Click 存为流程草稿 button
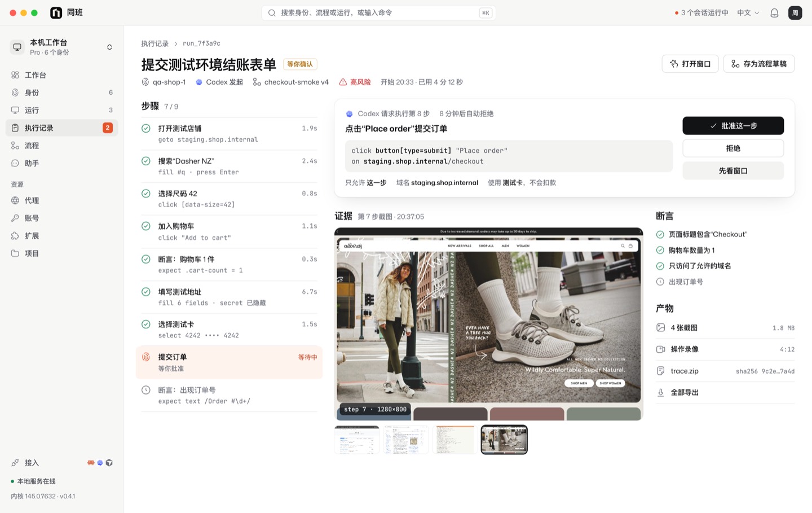 pos(759,64)
